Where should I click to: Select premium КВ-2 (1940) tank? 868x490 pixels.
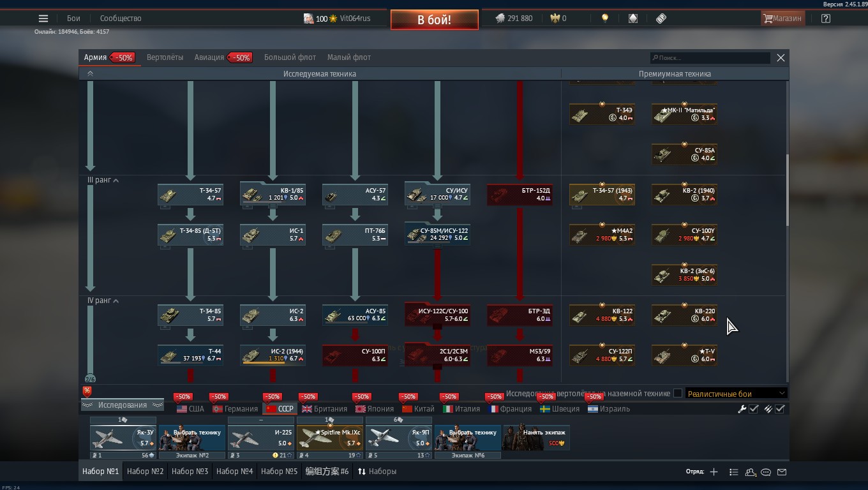(x=684, y=195)
